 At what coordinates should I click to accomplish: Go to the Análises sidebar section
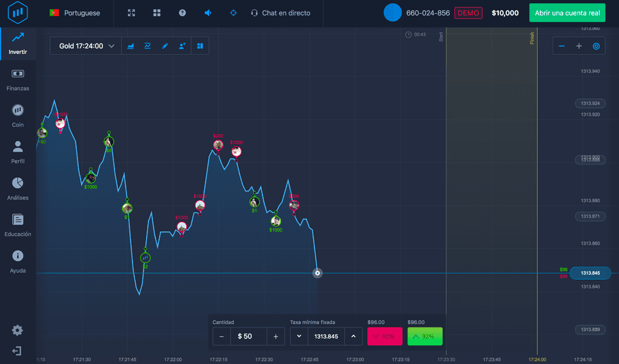click(17, 189)
